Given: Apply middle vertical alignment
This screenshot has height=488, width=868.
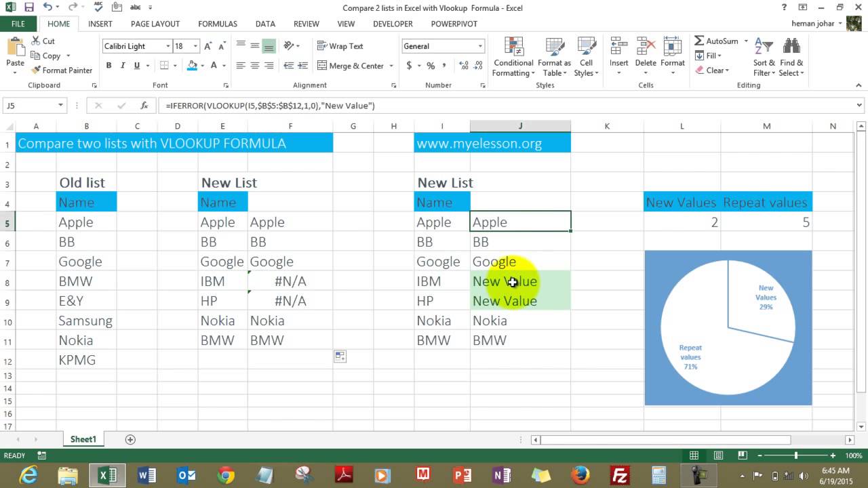Looking at the screenshot, I should click(255, 46).
